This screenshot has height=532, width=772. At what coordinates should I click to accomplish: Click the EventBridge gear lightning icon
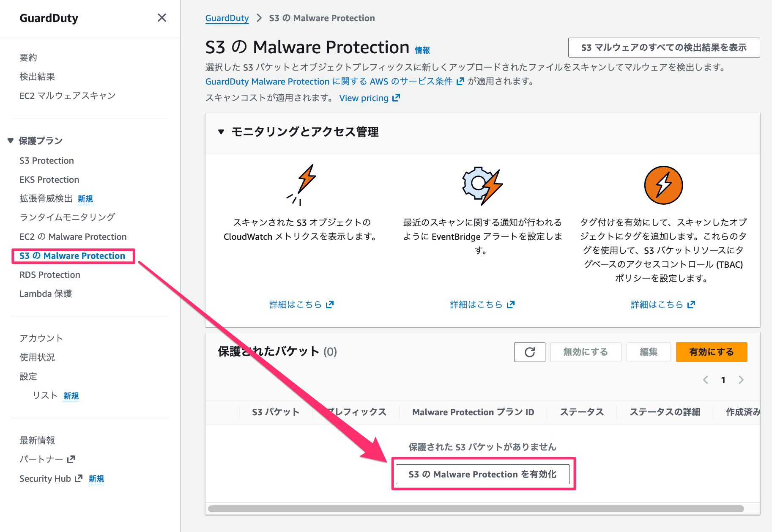482,186
